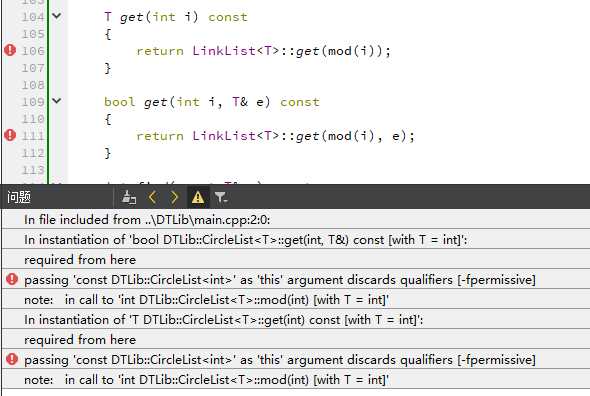Toggle the show warnings triangle button

click(x=198, y=197)
